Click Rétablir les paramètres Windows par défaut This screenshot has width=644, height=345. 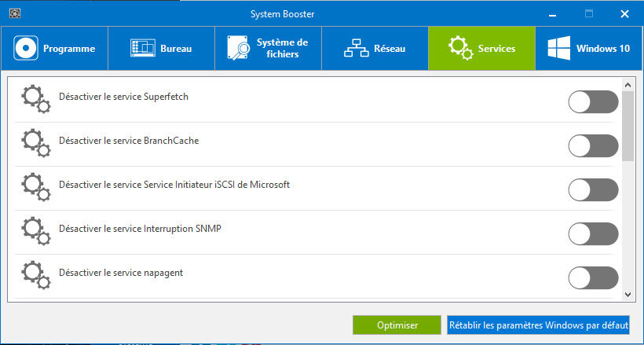pos(539,325)
